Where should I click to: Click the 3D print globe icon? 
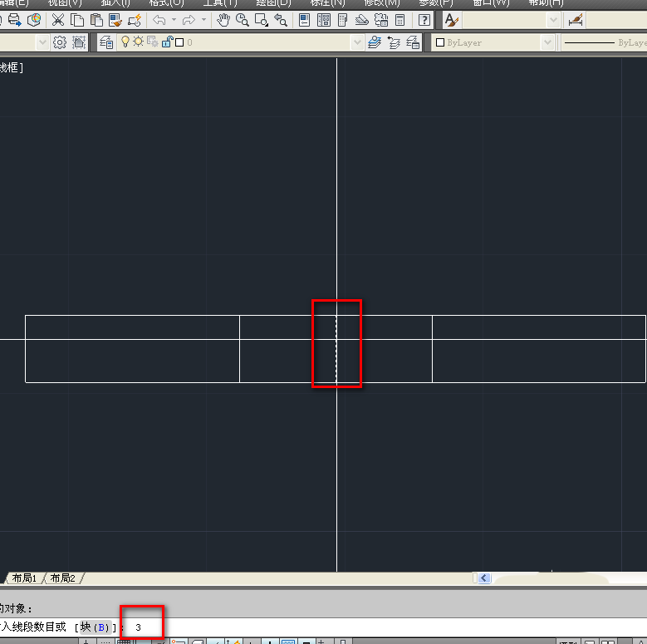coord(34,19)
